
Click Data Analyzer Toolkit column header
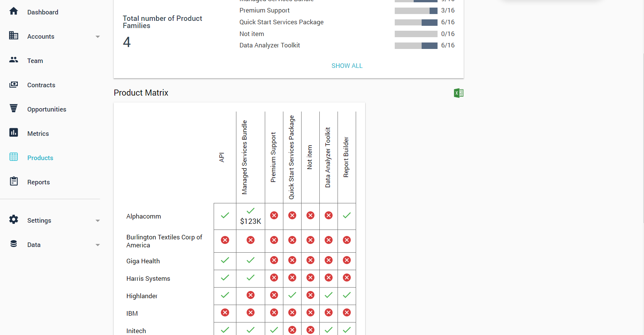(x=328, y=157)
